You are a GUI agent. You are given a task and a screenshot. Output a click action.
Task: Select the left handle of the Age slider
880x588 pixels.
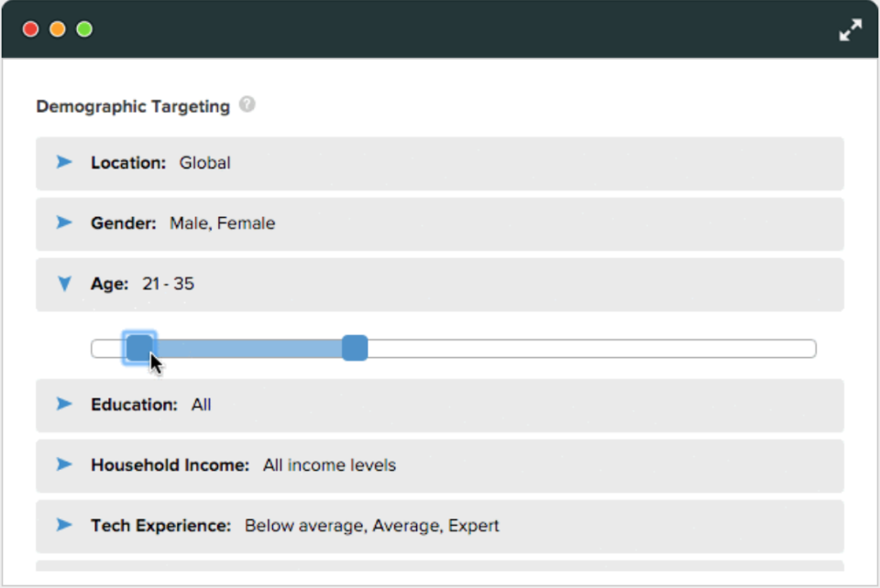[x=139, y=348]
